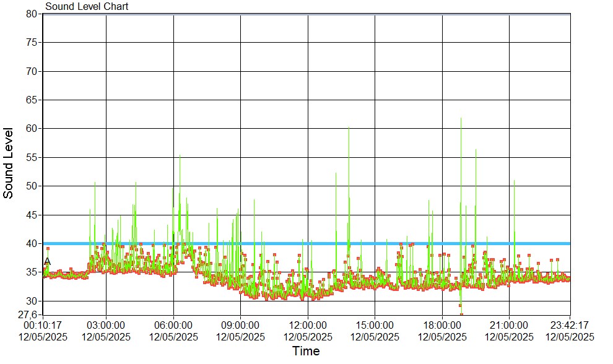Click the 18:00:00 time axis label
This screenshot has width=613, height=364.
pyautogui.click(x=442, y=325)
